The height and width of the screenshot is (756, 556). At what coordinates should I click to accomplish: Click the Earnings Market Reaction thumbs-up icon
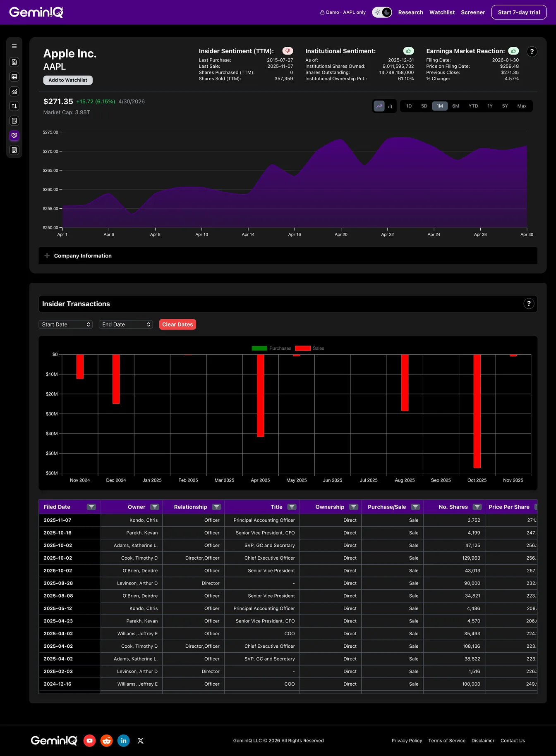[x=513, y=51]
